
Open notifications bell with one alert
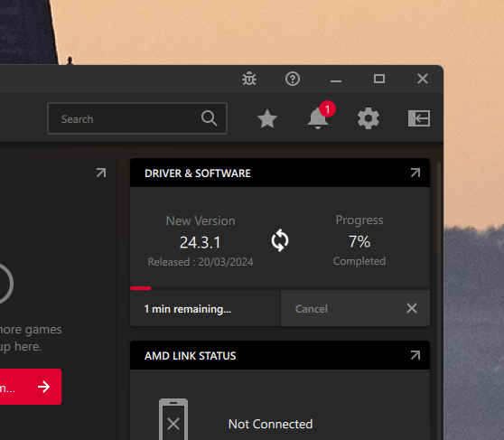coord(318,118)
